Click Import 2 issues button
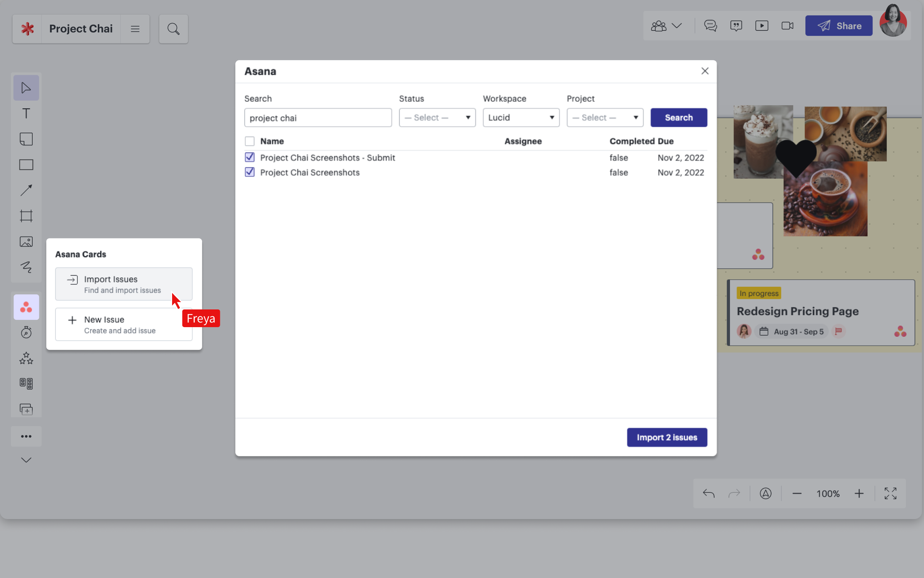This screenshot has height=578, width=924. 667,437
